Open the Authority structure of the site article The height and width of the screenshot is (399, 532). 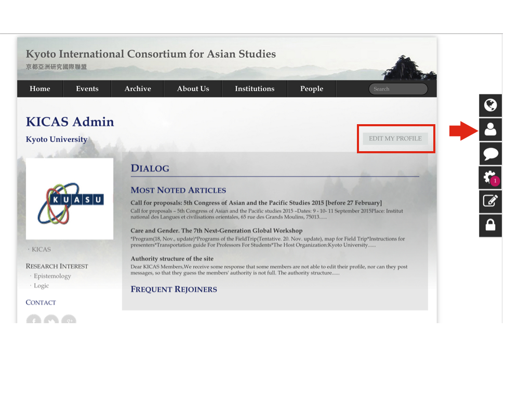[172, 259]
